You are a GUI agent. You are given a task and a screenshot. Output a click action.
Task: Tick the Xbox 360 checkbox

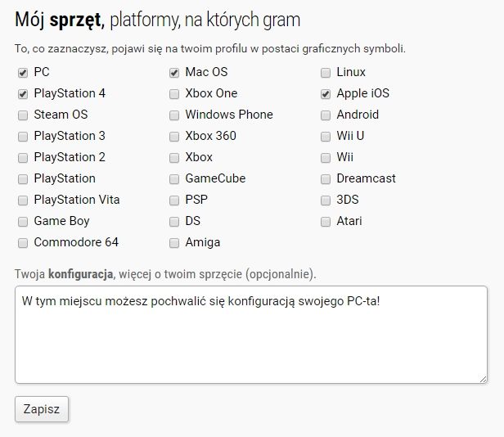coord(174,137)
